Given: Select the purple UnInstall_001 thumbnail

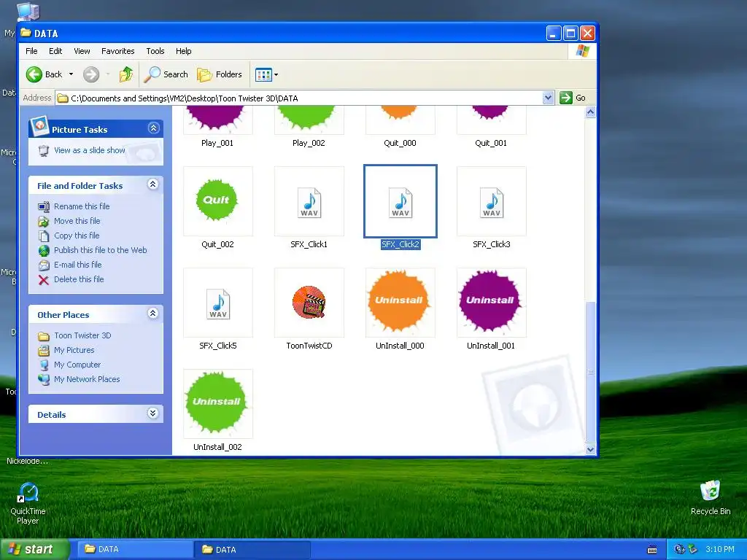Looking at the screenshot, I should [491, 303].
